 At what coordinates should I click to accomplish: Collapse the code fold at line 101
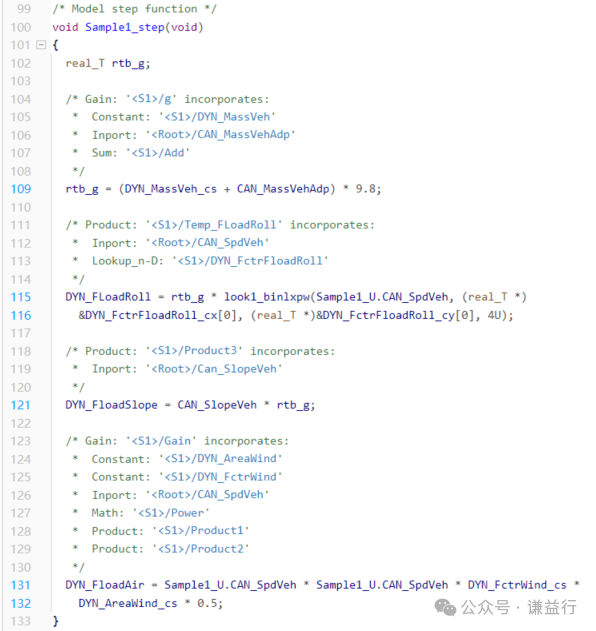click(41, 45)
